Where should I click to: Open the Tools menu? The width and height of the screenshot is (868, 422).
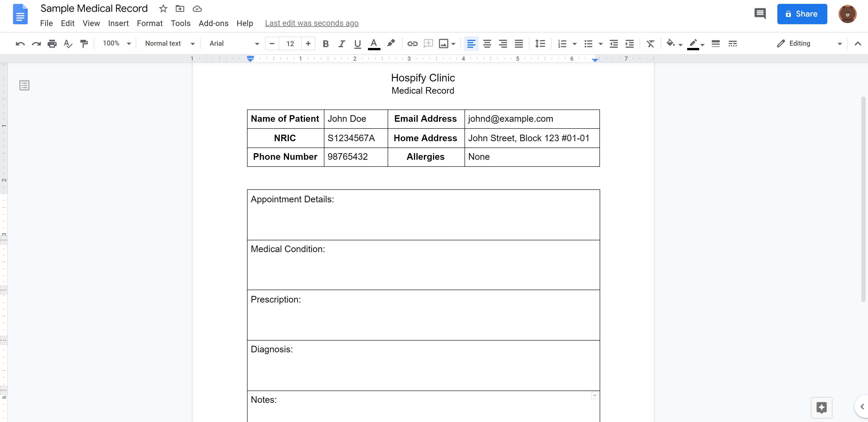[x=180, y=23]
